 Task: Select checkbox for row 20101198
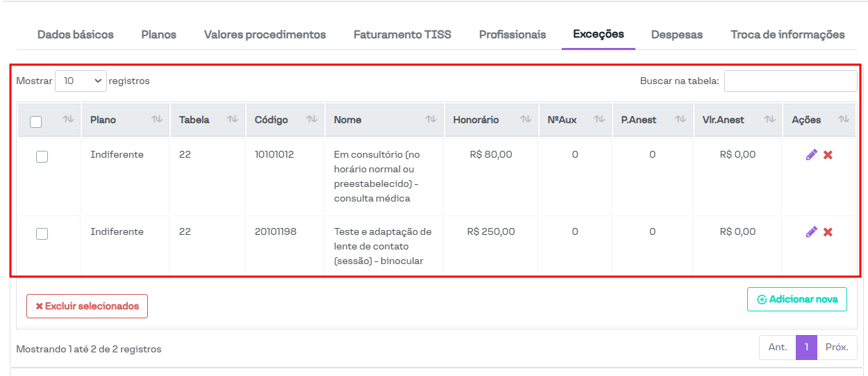(x=42, y=234)
